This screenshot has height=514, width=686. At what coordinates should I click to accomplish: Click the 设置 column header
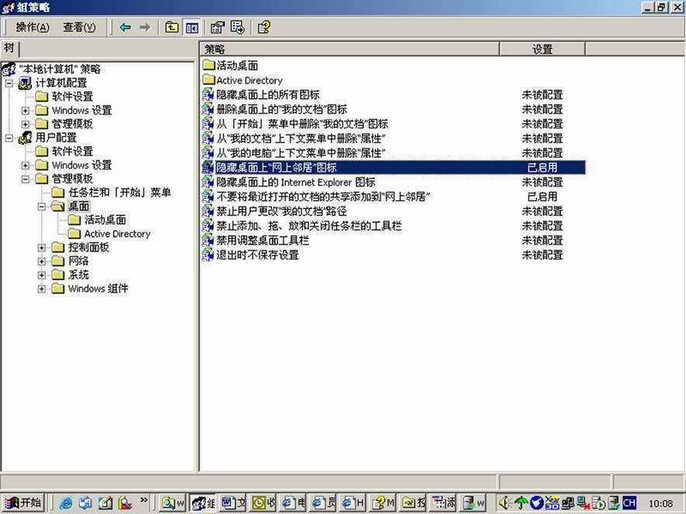pyautogui.click(x=542, y=49)
